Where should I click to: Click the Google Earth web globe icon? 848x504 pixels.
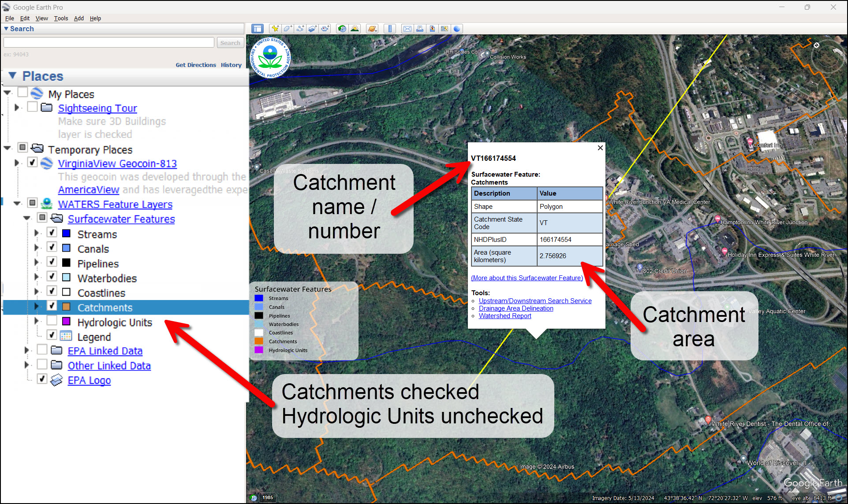[457, 29]
